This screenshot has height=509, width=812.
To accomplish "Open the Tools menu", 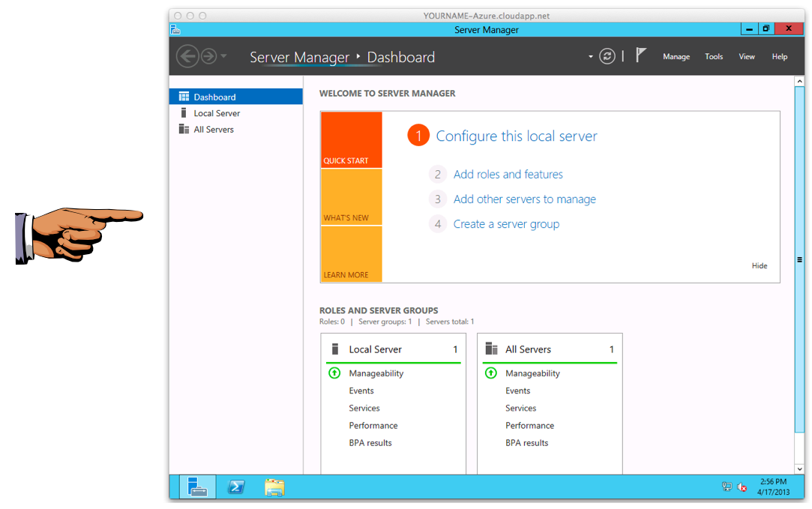I will pyautogui.click(x=714, y=56).
